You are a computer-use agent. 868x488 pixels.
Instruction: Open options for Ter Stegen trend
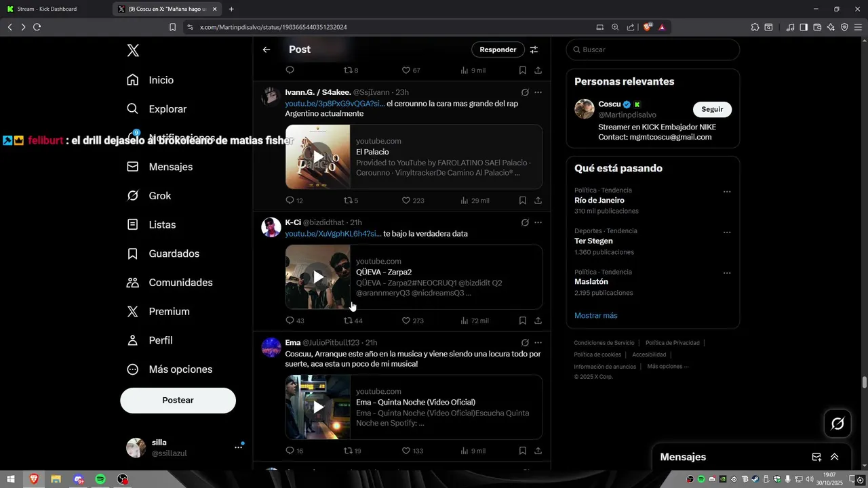click(x=727, y=232)
